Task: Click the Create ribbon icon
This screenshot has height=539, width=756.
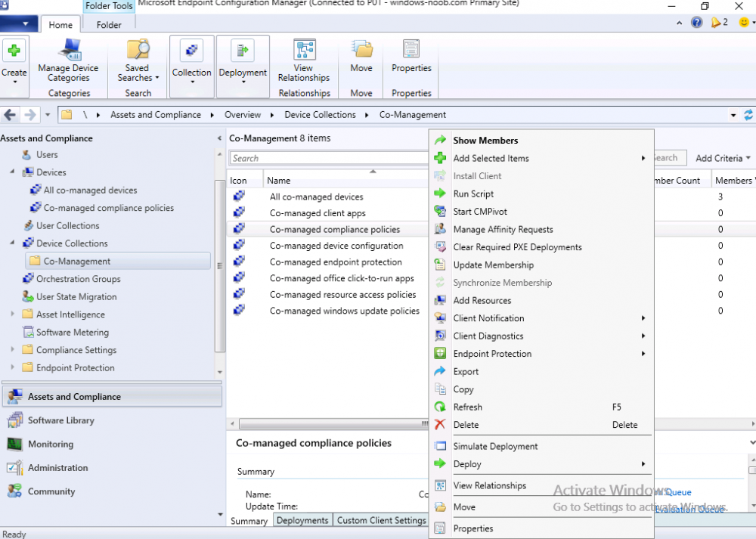Action: (x=14, y=51)
